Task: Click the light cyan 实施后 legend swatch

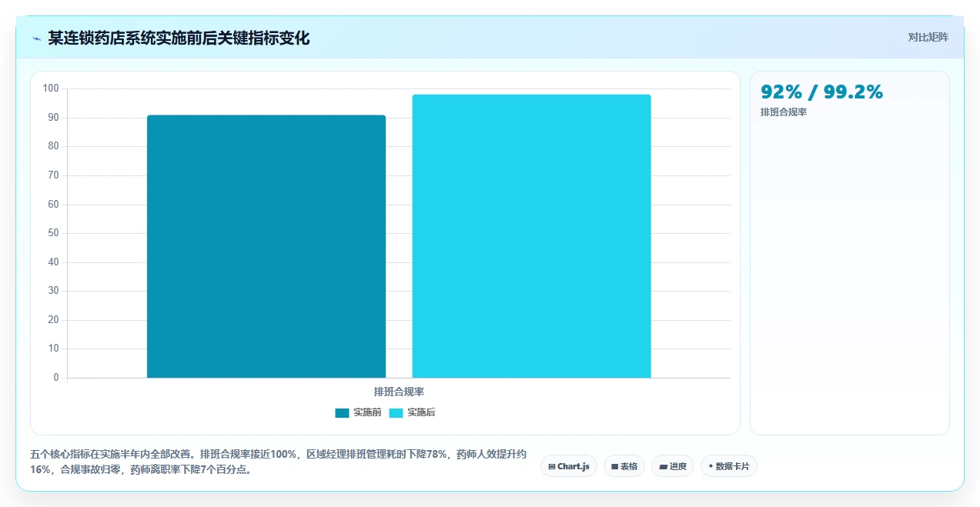Action: coord(396,413)
